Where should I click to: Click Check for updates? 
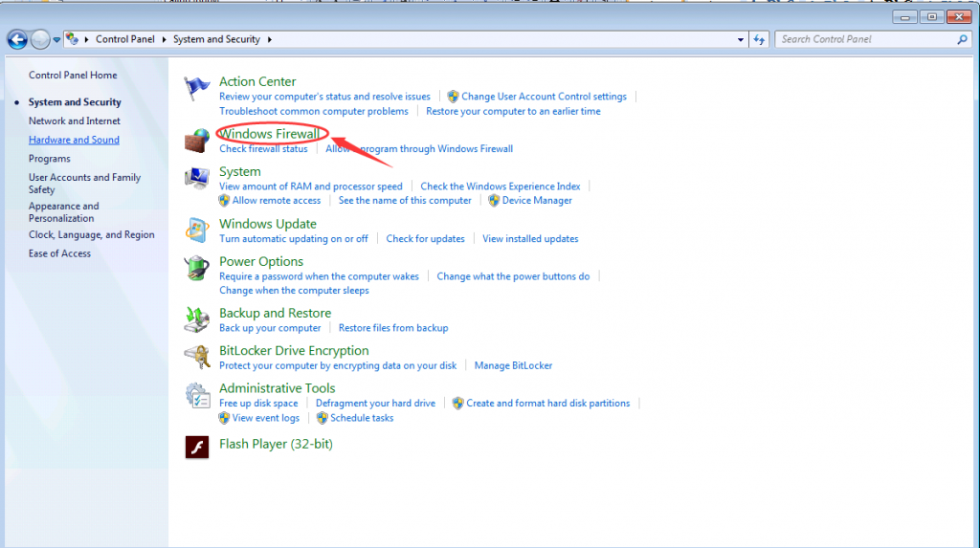425,239
